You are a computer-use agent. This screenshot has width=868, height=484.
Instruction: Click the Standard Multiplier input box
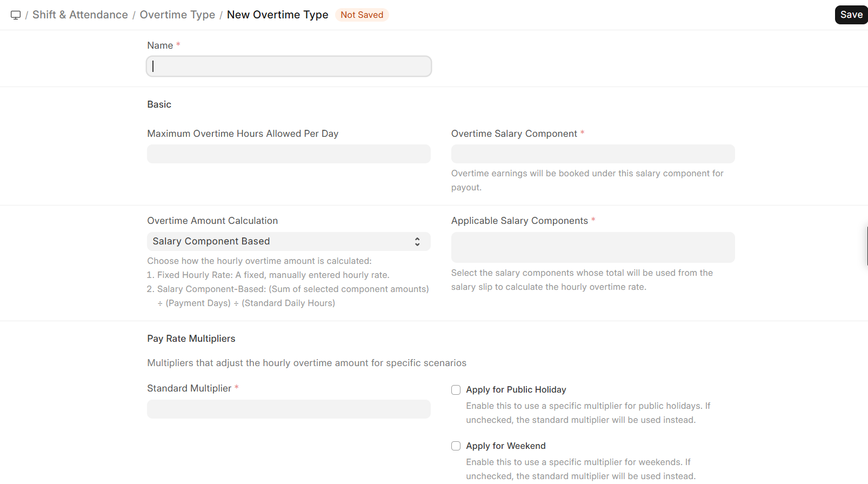[289, 409]
